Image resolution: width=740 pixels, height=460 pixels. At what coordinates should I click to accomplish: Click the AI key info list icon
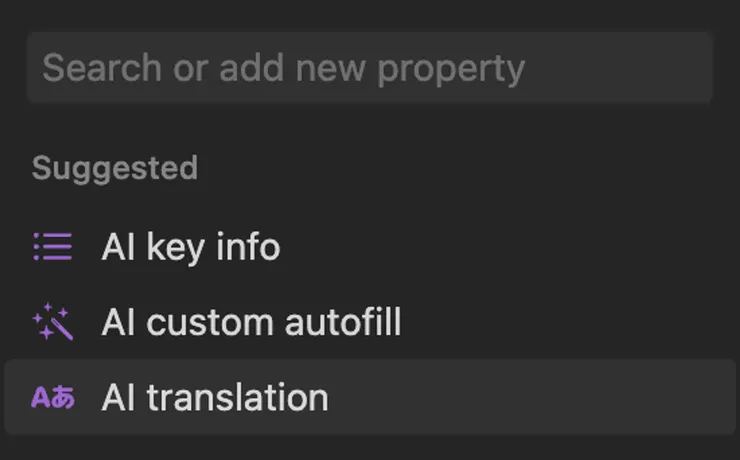tap(53, 247)
